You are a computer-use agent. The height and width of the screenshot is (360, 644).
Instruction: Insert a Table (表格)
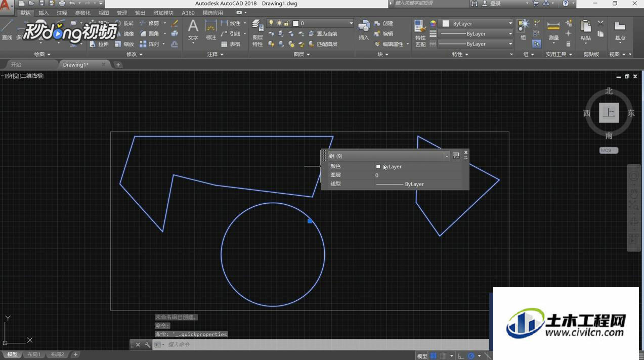[231, 44]
